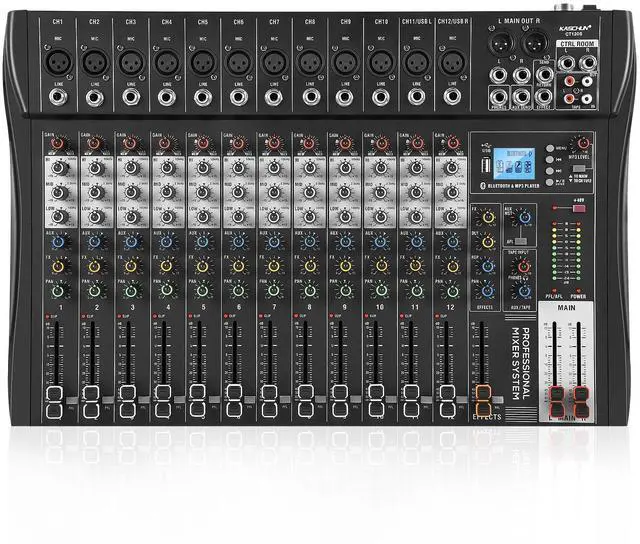Viewport: 640px width, 544px height.
Task: Click the channel 1 GAIN knob
Action: click(x=58, y=143)
